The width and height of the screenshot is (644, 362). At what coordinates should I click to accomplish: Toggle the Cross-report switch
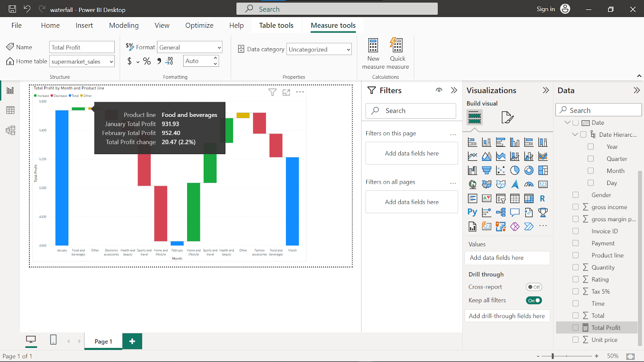(534, 287)
